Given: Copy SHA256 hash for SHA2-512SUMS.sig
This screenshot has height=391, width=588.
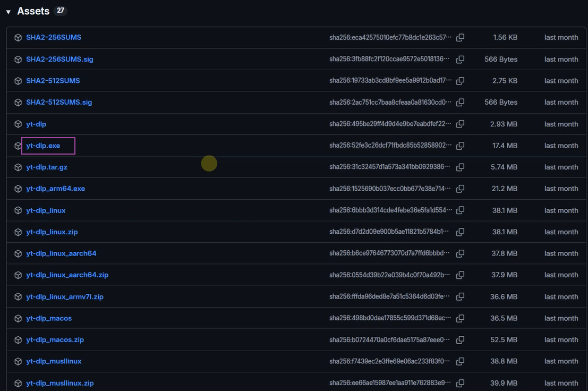Looking at the screenshot, I should [460, 103].
